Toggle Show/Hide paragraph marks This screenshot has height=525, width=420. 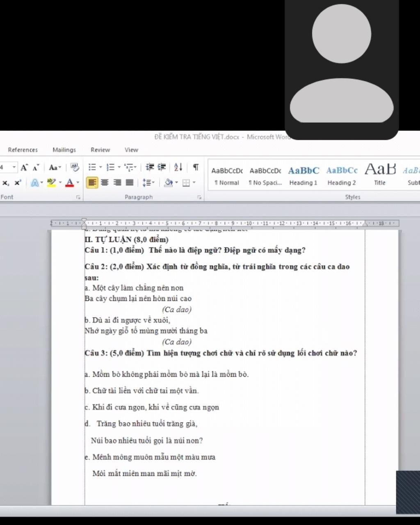[196, 167]
